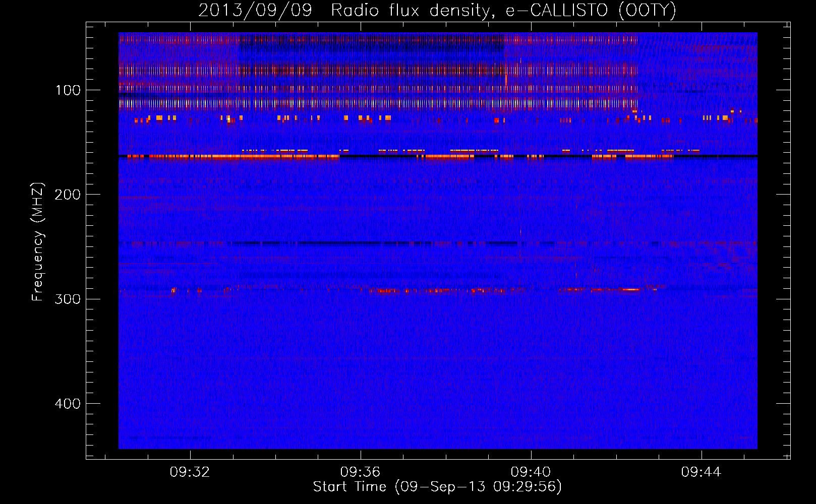Click the 09:44 time axis label
Viewport: 816px width, 504px height.
pyautogui.click(x=701, y=472)
